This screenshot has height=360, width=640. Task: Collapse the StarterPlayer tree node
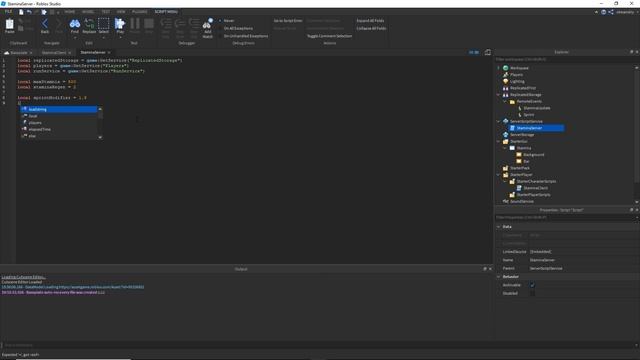pos(498,175)
